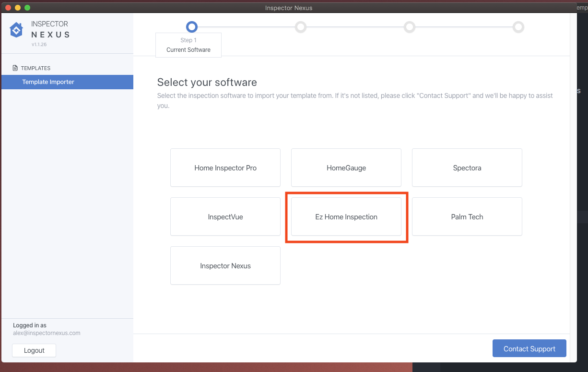Select Ez Home Inspection card
Viewport: 588px width, 372px height.
click(x=346, y=217)
